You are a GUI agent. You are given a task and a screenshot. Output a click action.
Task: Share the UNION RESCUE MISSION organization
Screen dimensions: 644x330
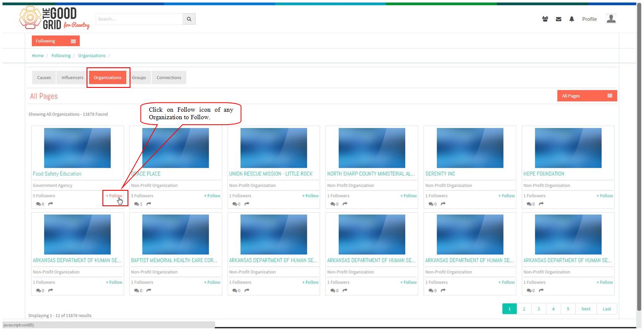[x=247, y=204]
